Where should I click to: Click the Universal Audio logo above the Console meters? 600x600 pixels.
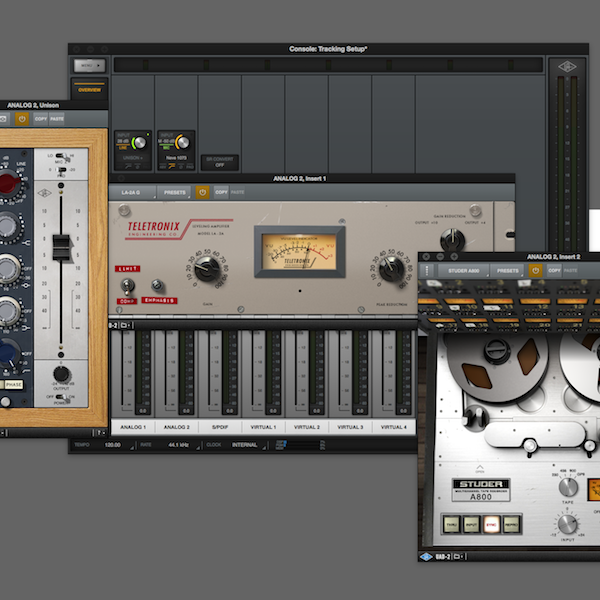pos(567,67)
